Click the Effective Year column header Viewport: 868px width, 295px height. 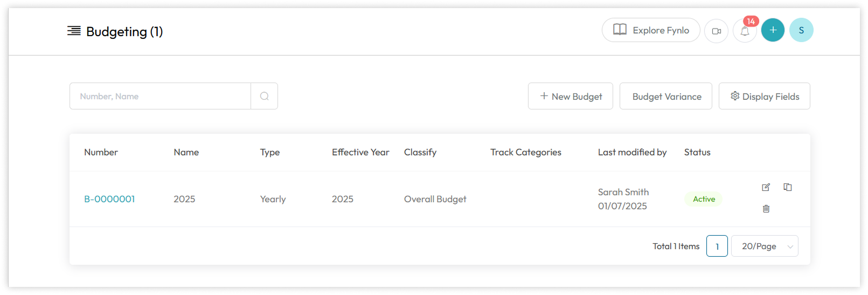pos(360,152)
